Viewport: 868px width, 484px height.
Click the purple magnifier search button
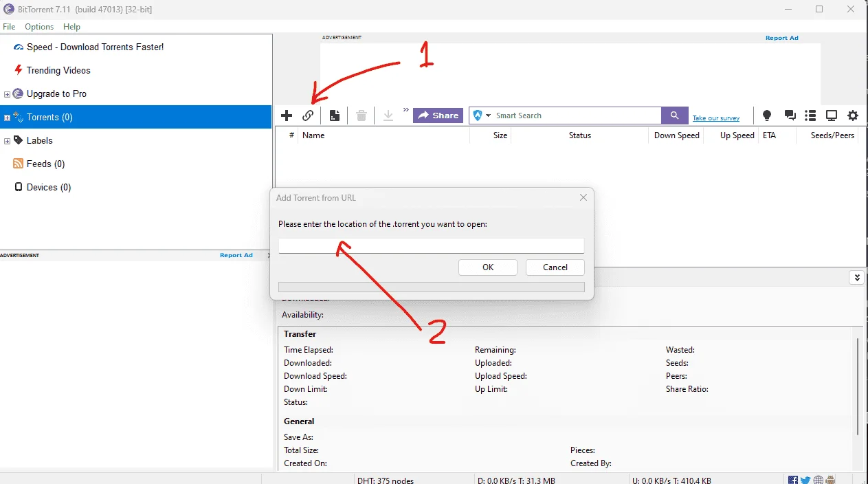click(675, 115)
